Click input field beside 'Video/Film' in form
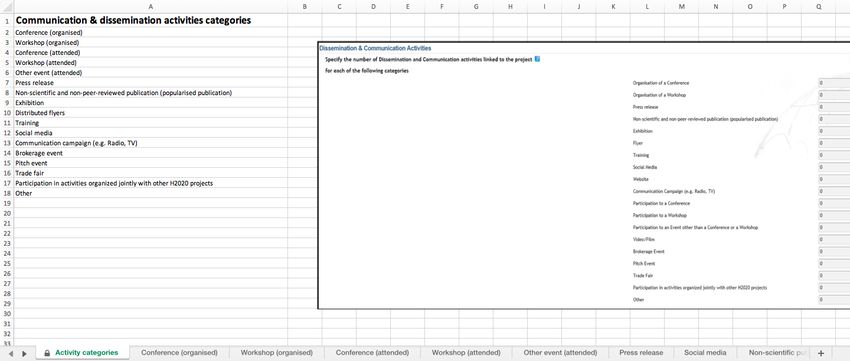The image size is (850, 361). [834, 240]
